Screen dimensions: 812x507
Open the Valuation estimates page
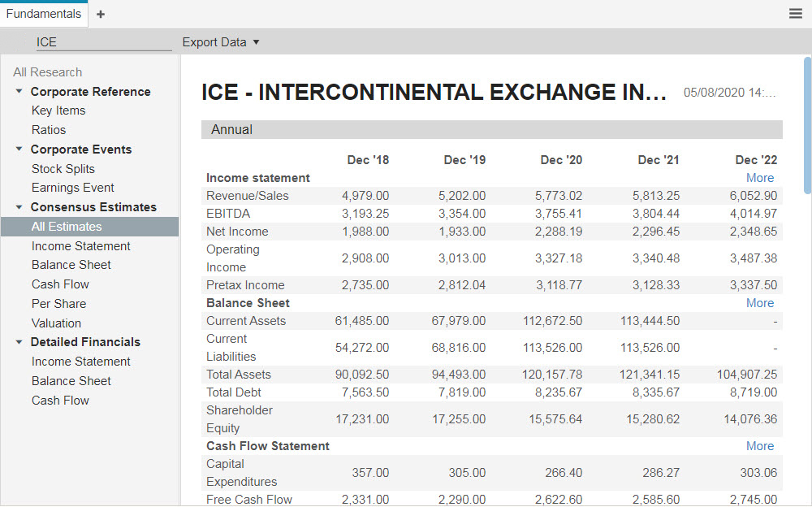point(56,323)
